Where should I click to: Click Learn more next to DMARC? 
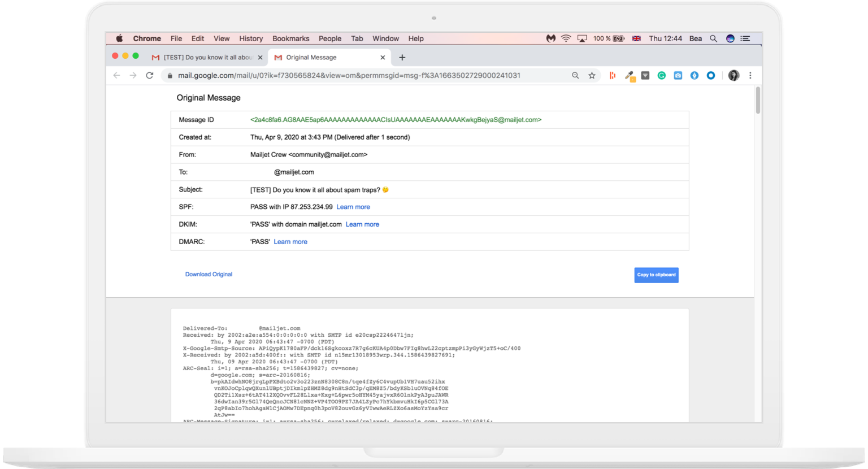coord(290,242)
